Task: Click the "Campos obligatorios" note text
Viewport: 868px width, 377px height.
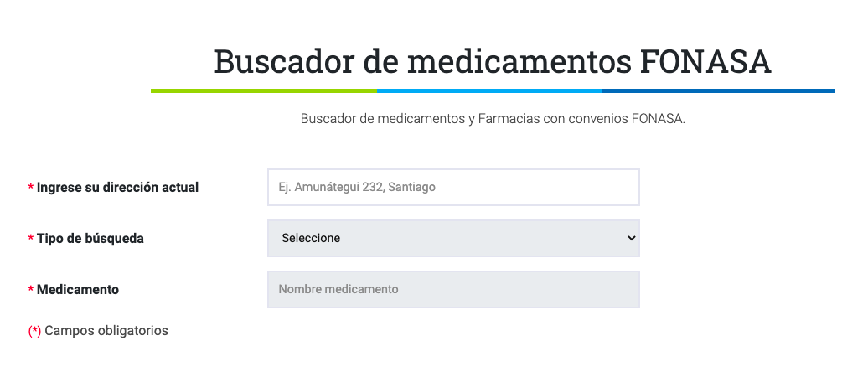Action: click(x=106, y=331)
